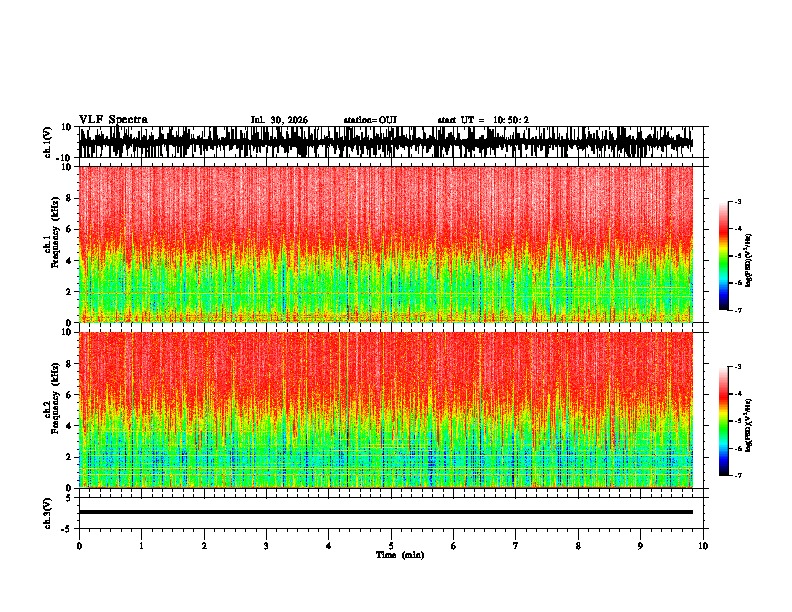This screenshot has width=792, height=612.
Task: Click the 'Time (min)' axis label
Action: point(400,555)
